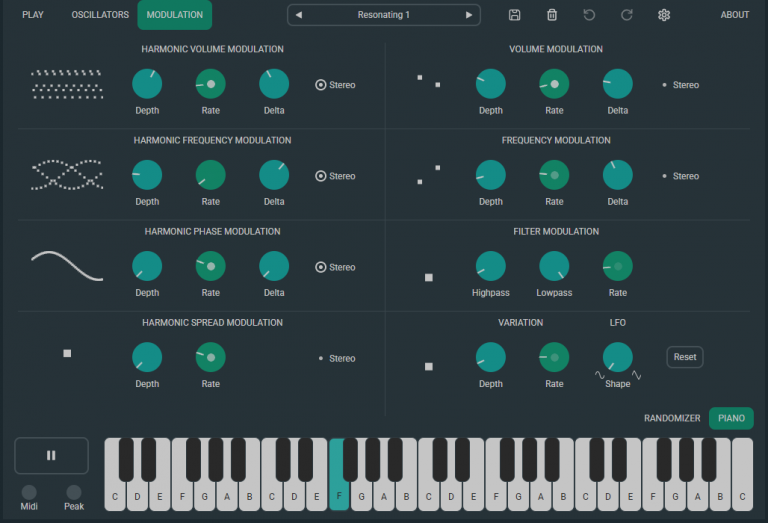Viewport: 768px width, 523px height.
Task: Go to previous preset with left arrow
Action: tap(299, 15)
